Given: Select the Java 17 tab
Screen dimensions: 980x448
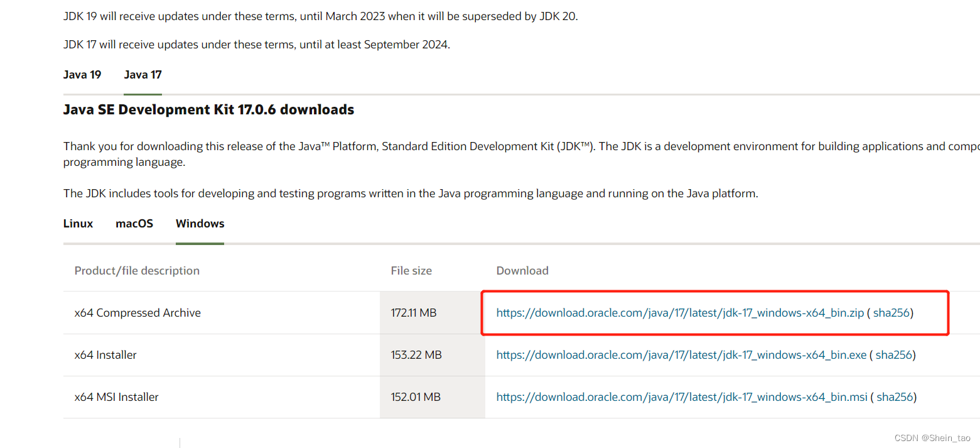Looking at the screenshot, I should 143,74.
